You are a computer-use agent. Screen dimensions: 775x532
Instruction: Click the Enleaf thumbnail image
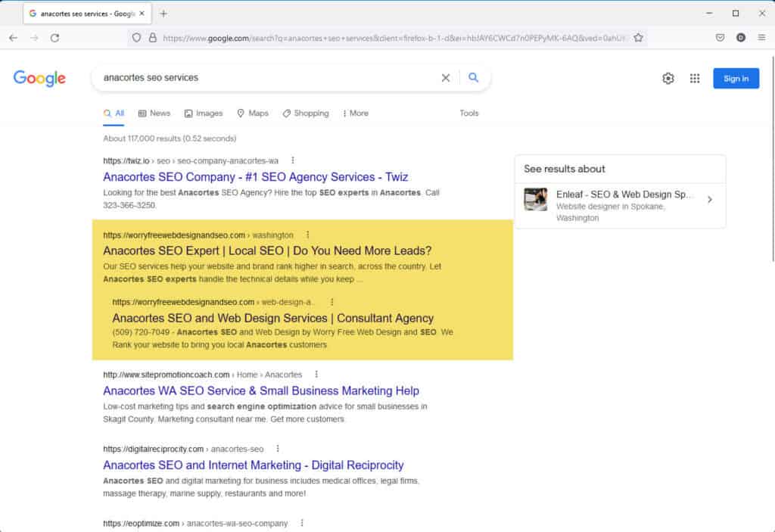point(536,199)
